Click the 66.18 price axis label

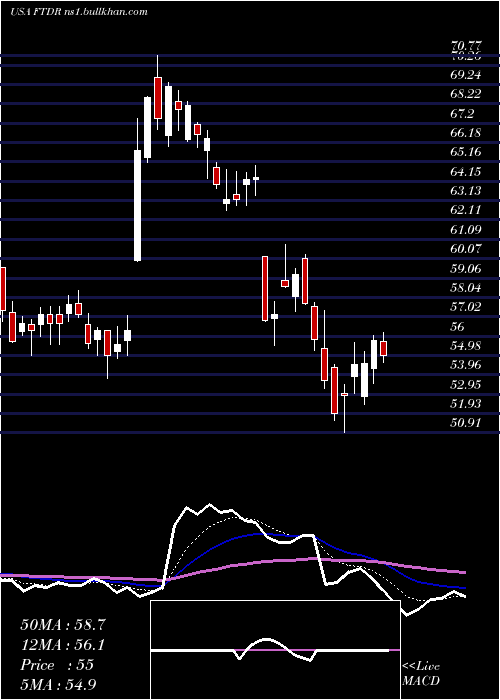click(x=466, y=133)
